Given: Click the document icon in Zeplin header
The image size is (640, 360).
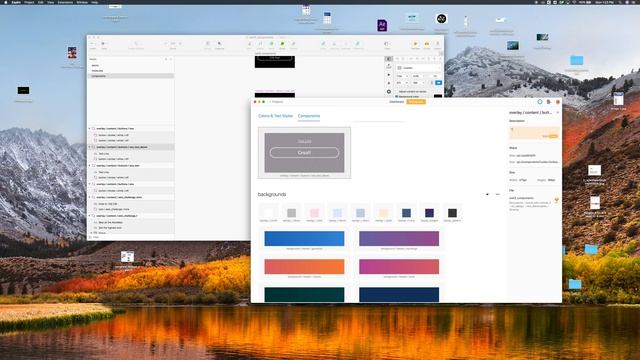Looking at the screenshot, I should point(549,102).
